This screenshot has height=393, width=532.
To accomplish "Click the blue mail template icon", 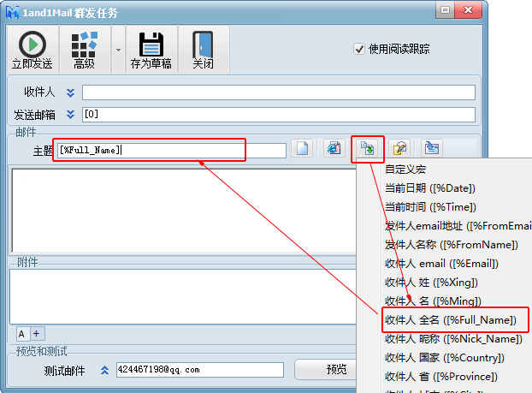I will (x=432, y=148).
